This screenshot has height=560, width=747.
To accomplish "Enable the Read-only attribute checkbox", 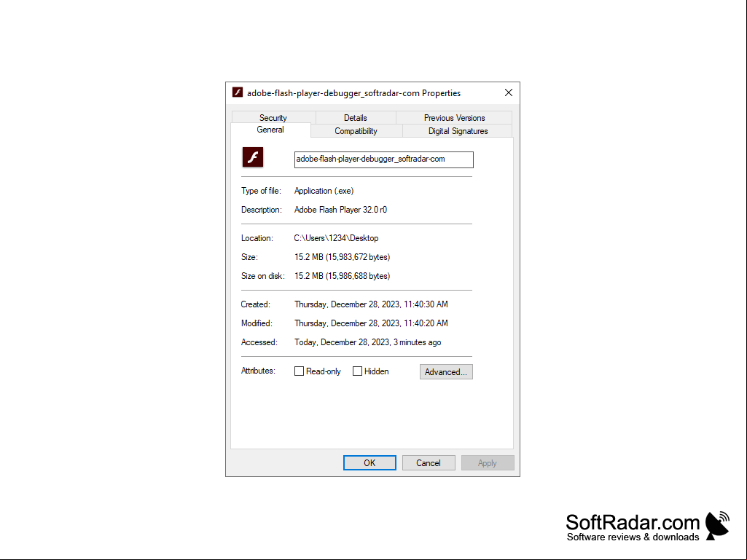I will [x=300, y=371].
